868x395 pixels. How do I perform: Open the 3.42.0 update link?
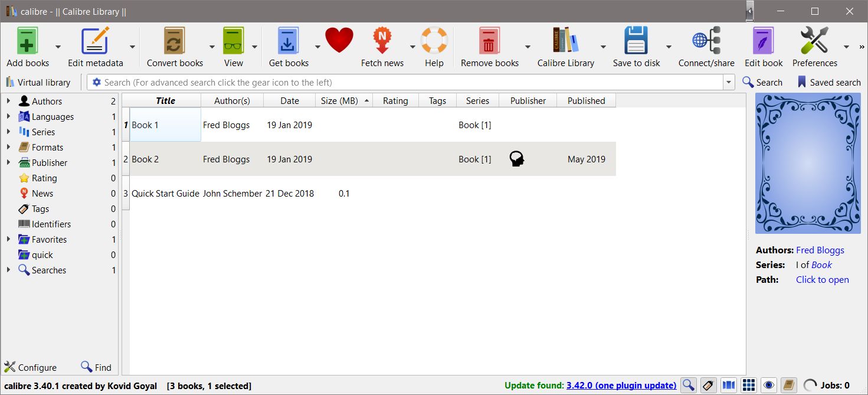621,386
